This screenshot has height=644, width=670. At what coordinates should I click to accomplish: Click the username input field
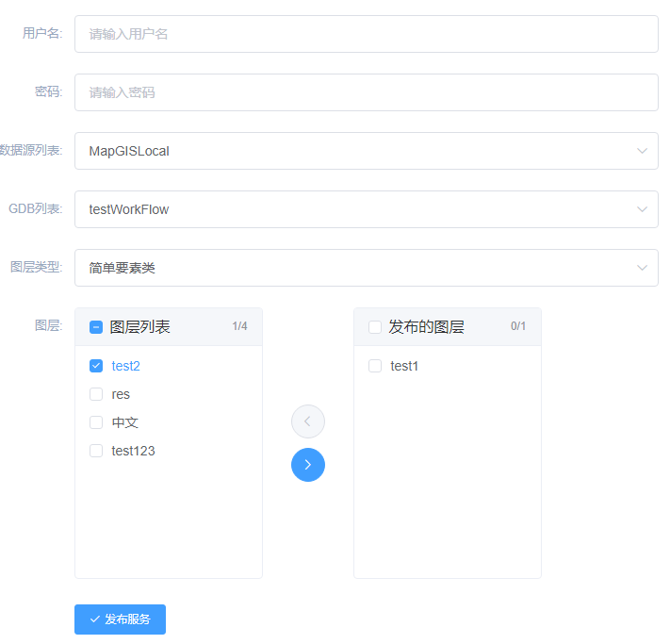[367, 34]
